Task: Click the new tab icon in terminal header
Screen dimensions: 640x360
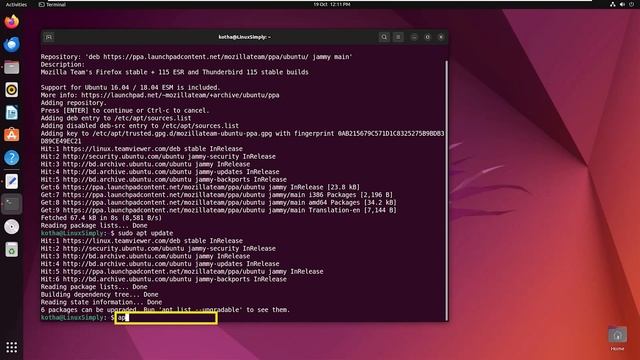Action: click(x=49, y=37)
